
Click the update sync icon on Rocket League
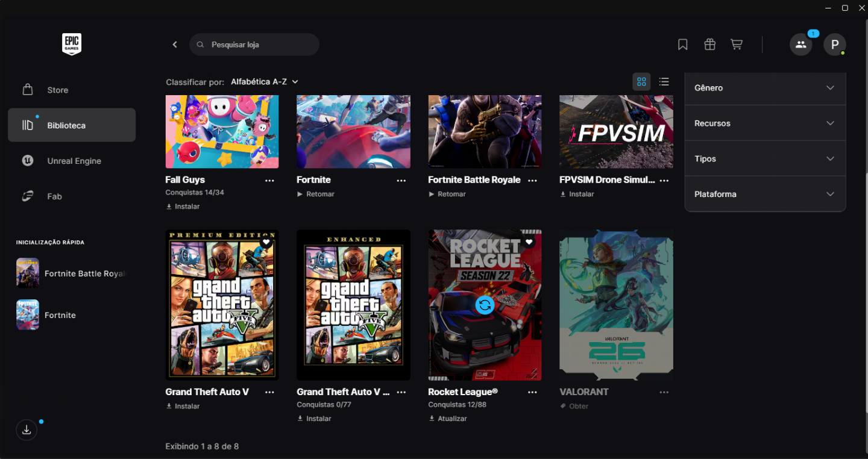pyautogui.click(x=485, y=305)
